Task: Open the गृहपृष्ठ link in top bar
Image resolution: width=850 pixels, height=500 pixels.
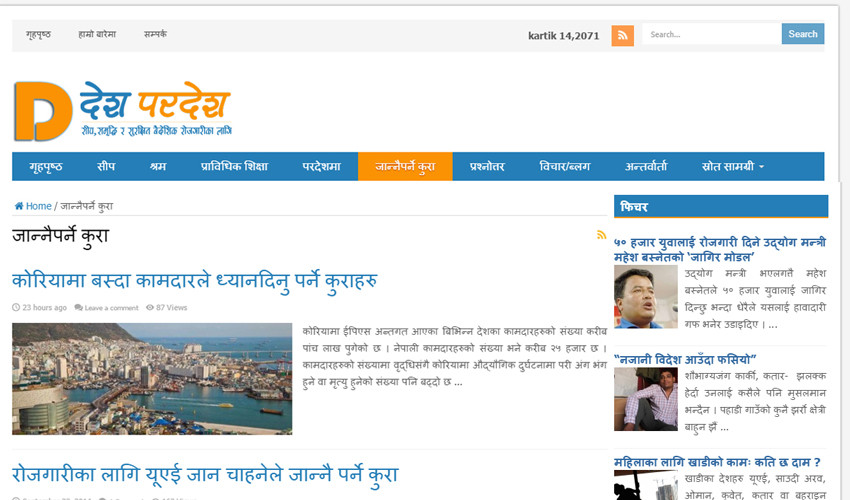Action: click(38, 34)
